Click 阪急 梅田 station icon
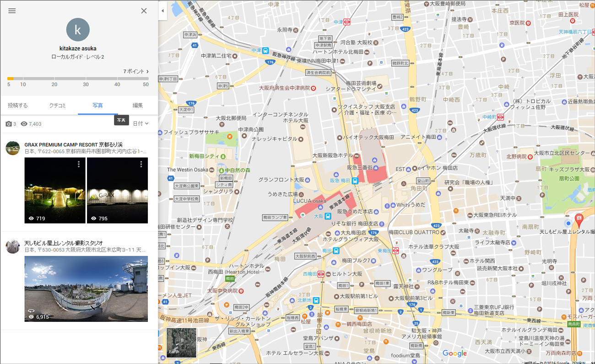Image resolution: width=595 pixels, height=364 pixels. [x=355, y=181]
